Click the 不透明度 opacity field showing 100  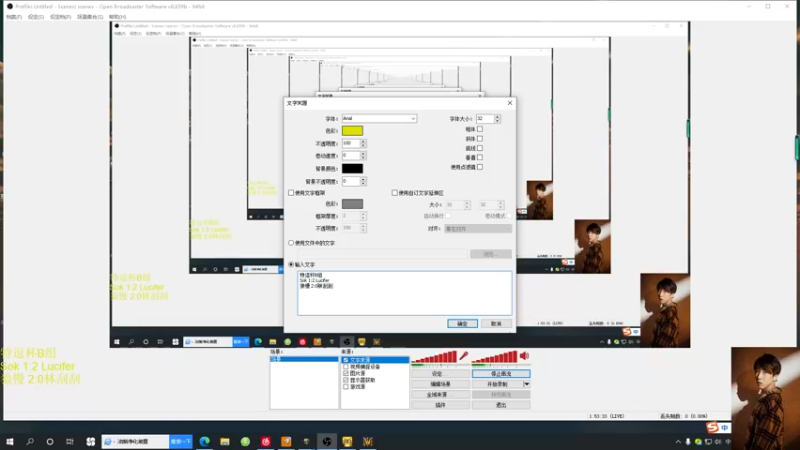click(x=351, y=143)
